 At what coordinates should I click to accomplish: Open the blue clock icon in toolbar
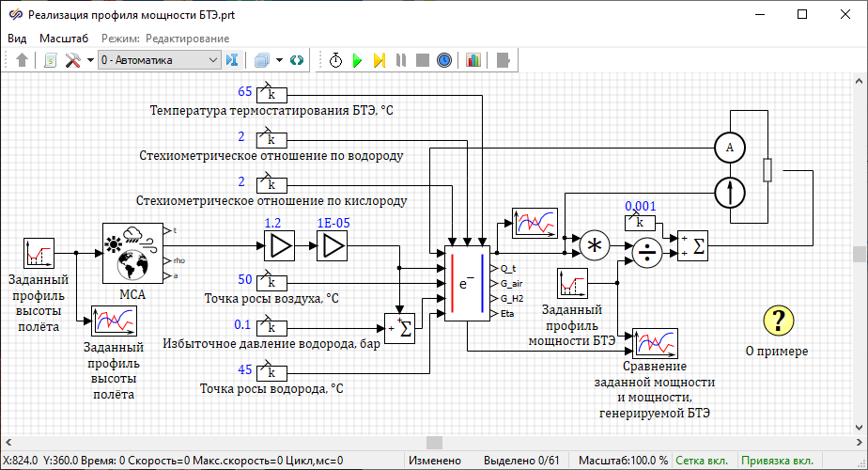point(444,60)
